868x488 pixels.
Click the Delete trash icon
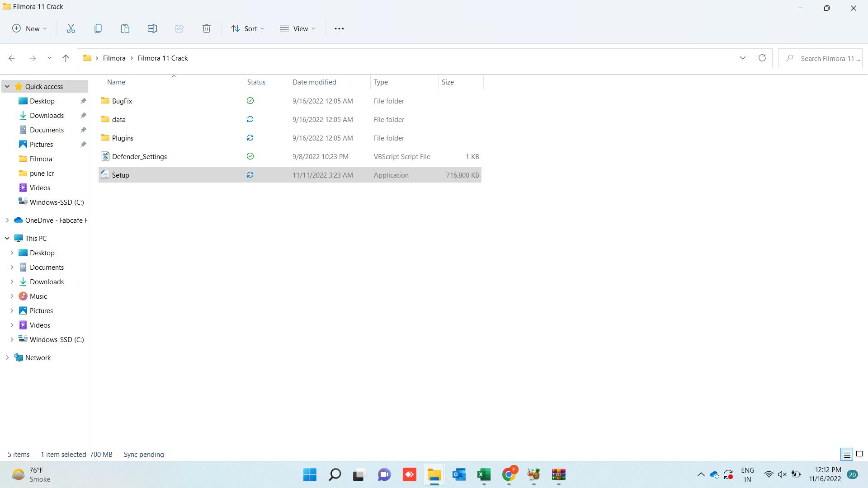click(x=207, y=28)
